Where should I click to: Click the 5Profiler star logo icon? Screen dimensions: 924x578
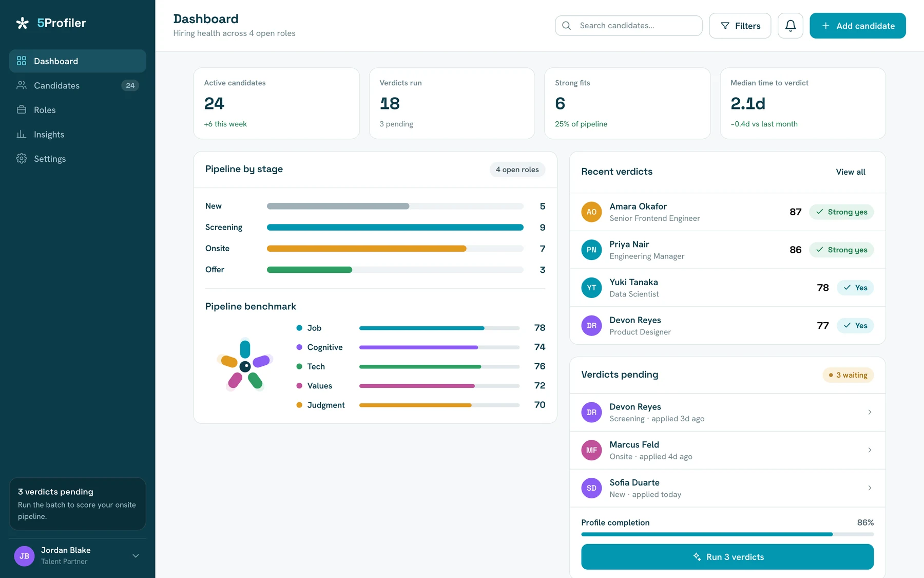[22, 23]
